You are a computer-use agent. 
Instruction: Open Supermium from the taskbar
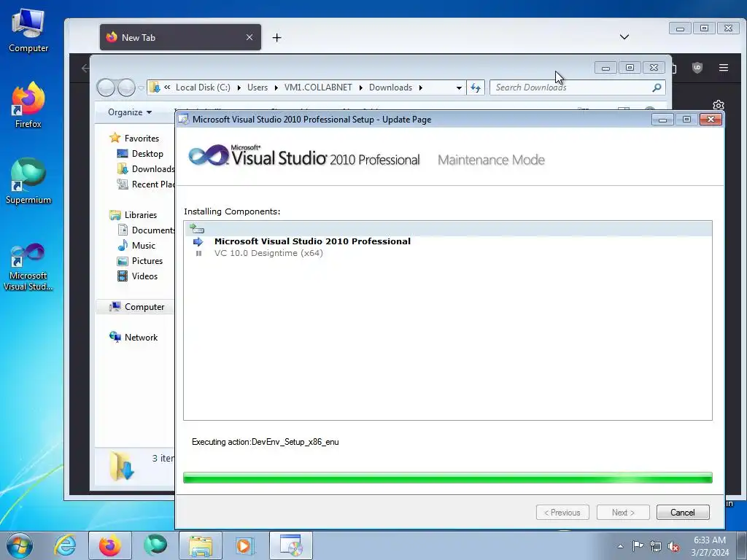[155, 545]
